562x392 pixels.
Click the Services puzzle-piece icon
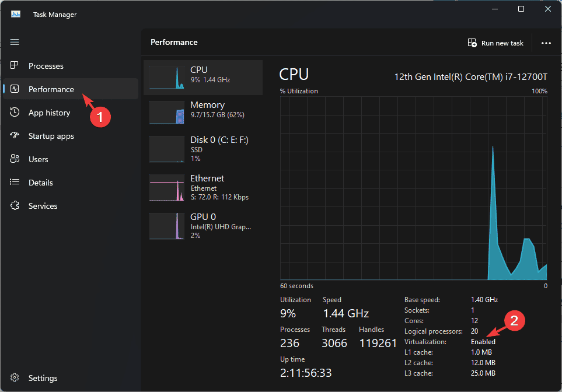(x=16, y=206)
